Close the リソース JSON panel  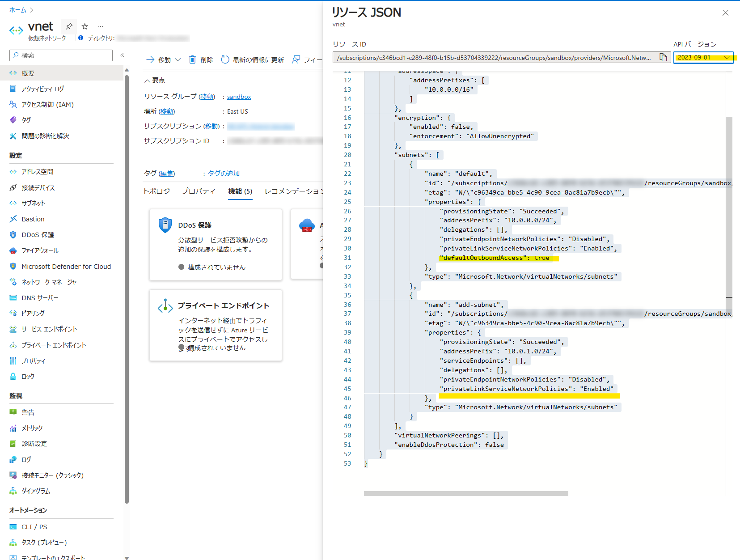tap(725, 13)
